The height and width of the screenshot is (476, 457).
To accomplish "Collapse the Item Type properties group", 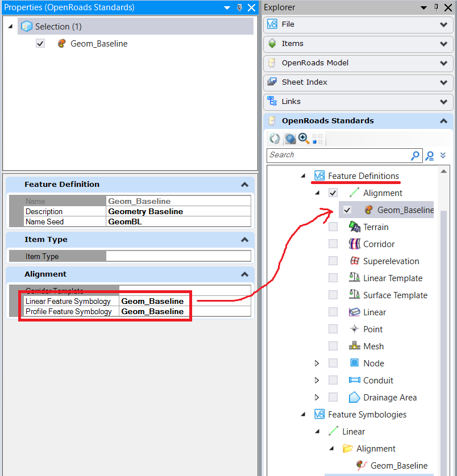I will click(244, 240).
